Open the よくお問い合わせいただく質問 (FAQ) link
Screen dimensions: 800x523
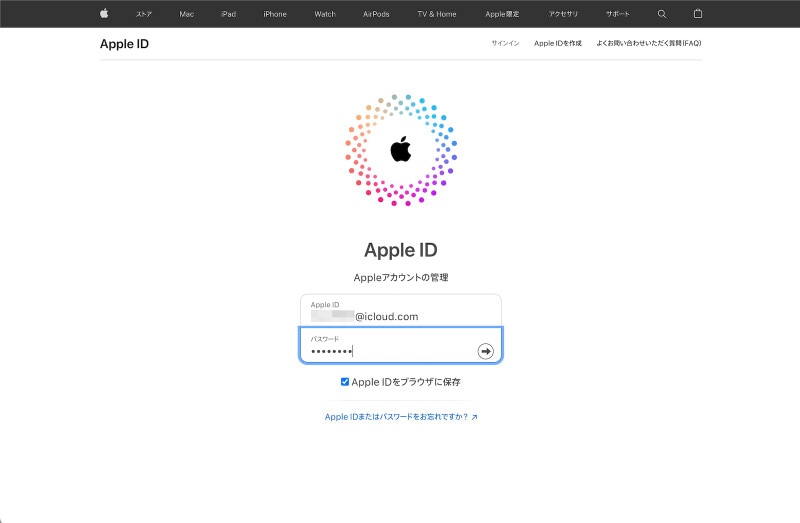(649, 43)
